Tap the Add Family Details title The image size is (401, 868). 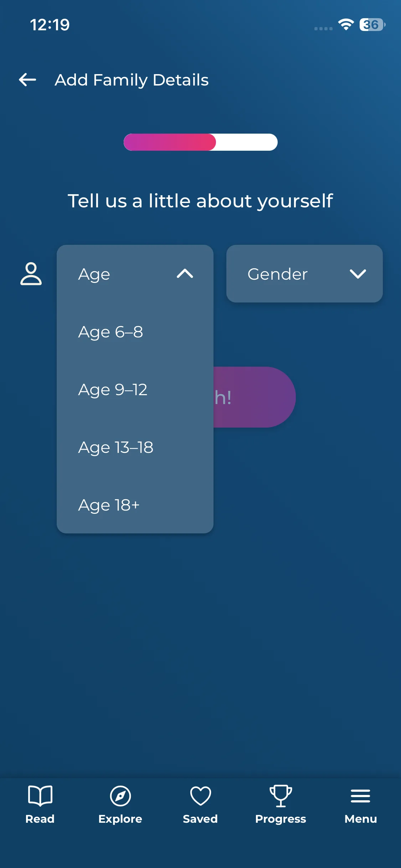point(132,80)
